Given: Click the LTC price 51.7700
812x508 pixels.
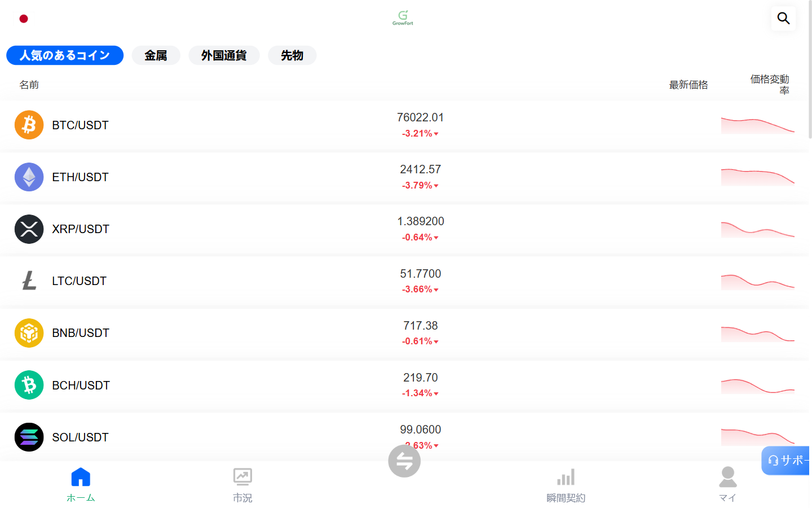Looking at the screenshot, I should tap(420, 274).
